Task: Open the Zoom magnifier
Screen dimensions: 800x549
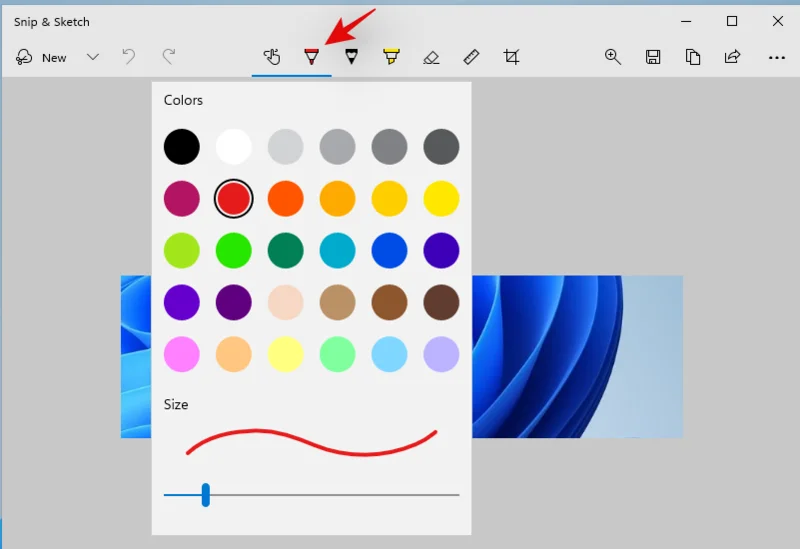Action: pos(613,57)
